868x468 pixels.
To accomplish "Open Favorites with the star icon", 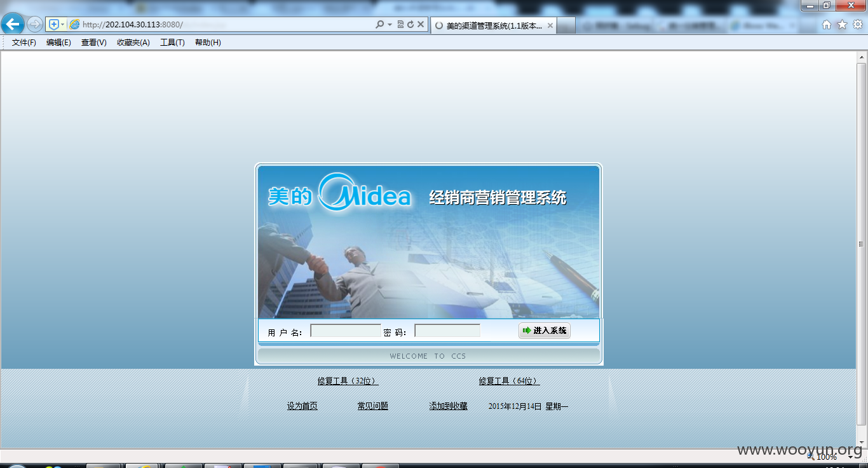I will (842, 24).
